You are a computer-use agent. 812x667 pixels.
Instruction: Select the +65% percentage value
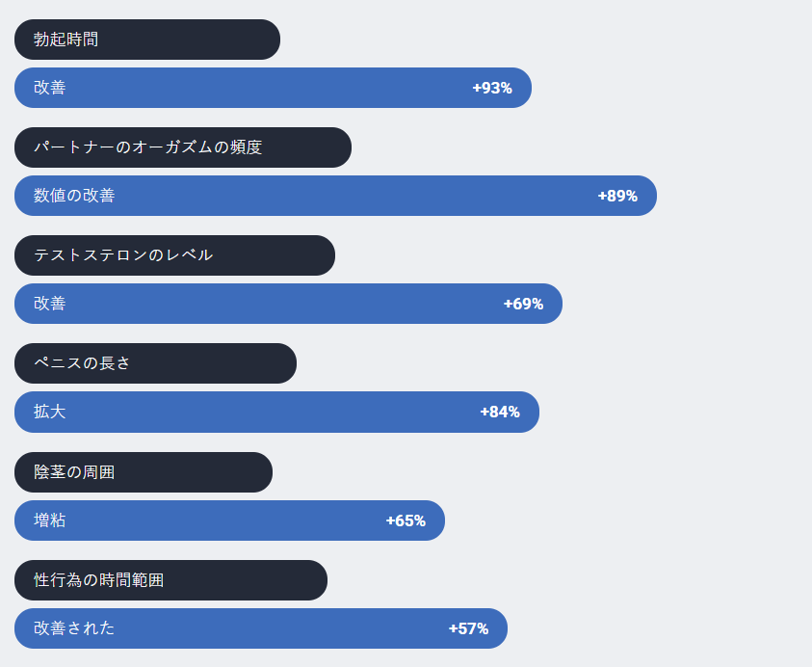click(x=406, y=520)
